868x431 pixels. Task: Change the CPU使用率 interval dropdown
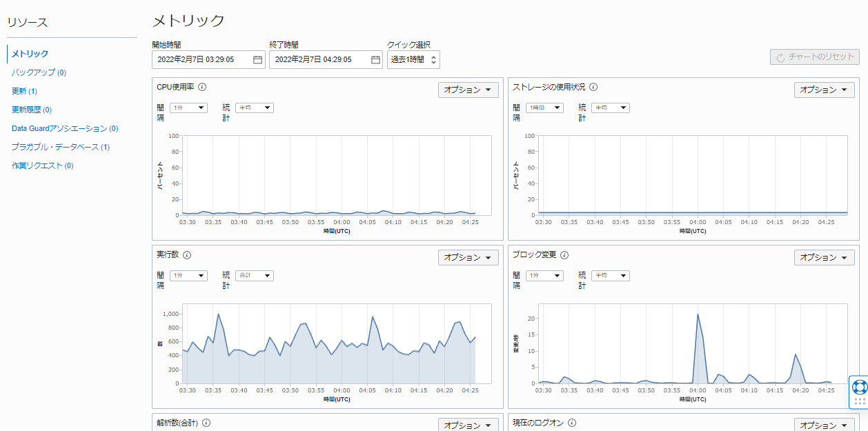[x=188, y=108]
